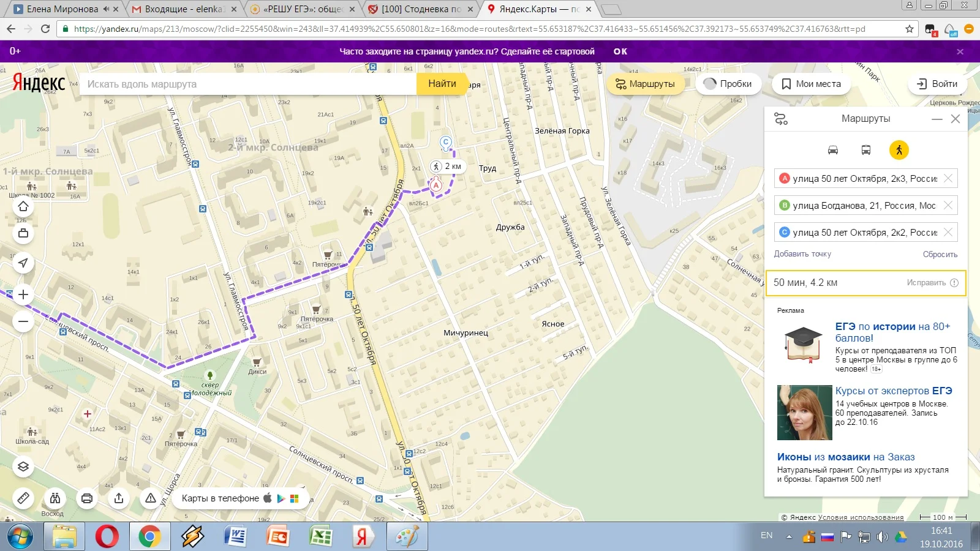Image resolution: width=980 pixels, height=551 pixels.
Task: Click the point B address field улица Богданова
Action: [865, 206]
